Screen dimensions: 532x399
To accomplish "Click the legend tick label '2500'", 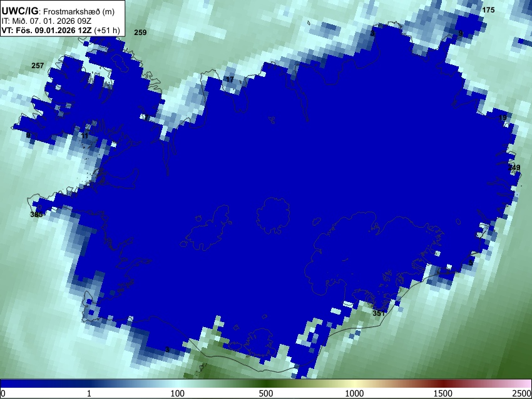I will pyautogui.click(x=523, y=393).
